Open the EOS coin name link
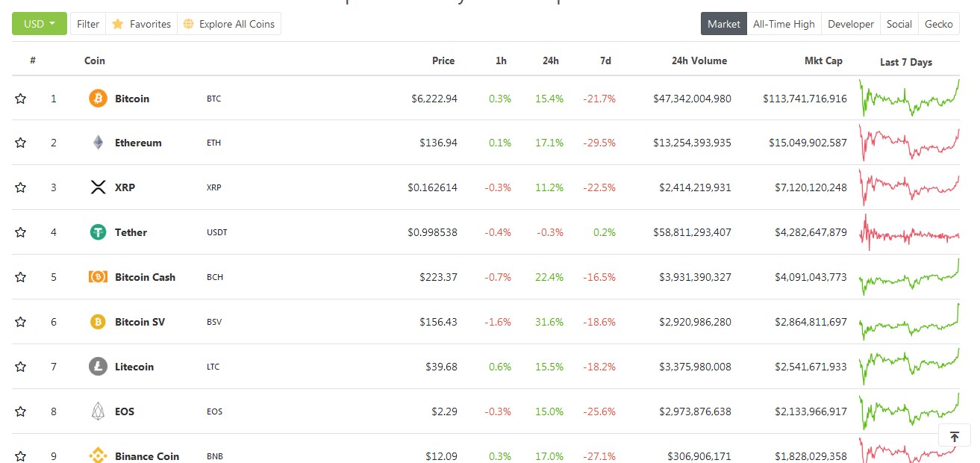Viewport: 980px width, 463px height. [125, 412]
